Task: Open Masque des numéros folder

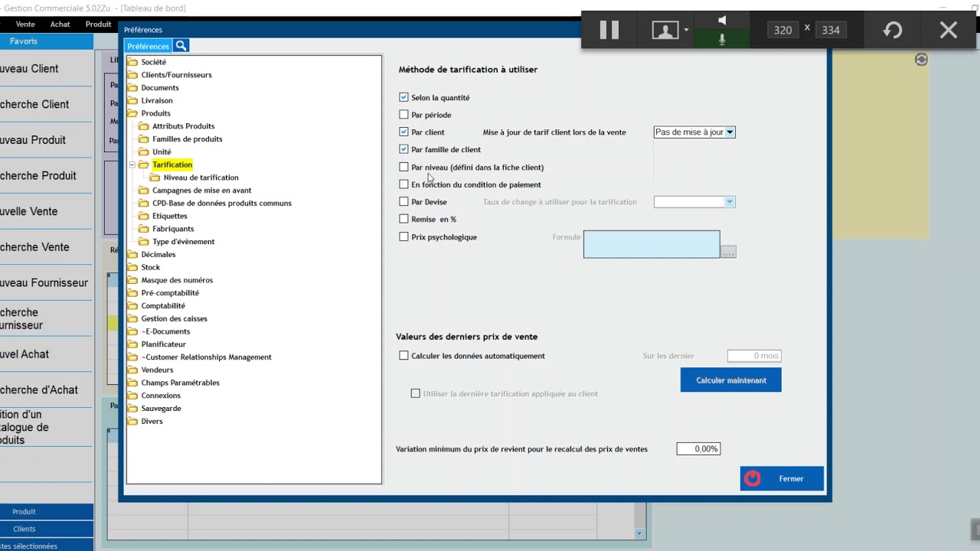Action: (177, 280)
